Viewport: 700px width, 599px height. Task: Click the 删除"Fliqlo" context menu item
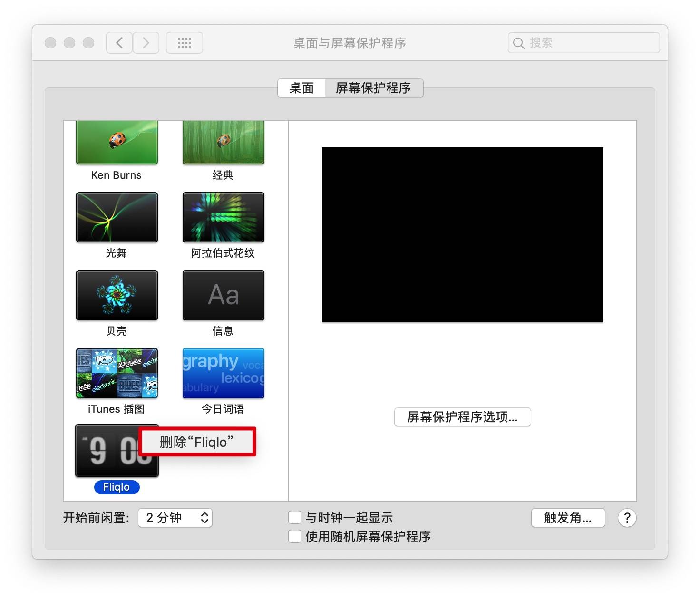tap(196, 441)
